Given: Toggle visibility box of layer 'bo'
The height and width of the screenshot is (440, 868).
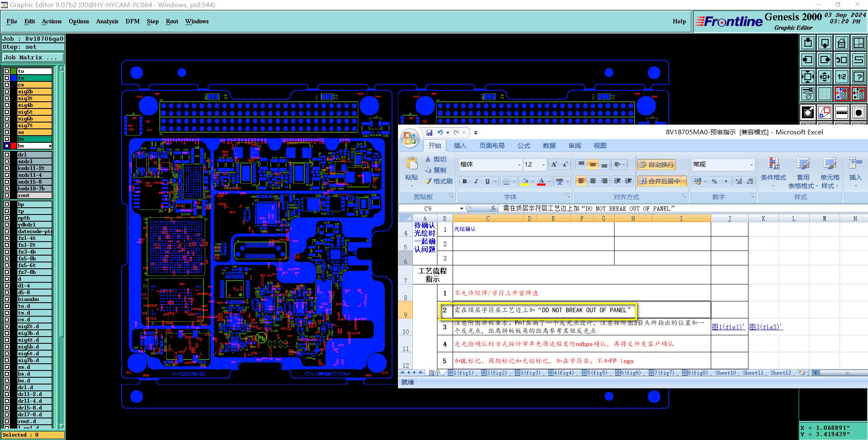Looking at the screenshot, I should click(7, 146).
